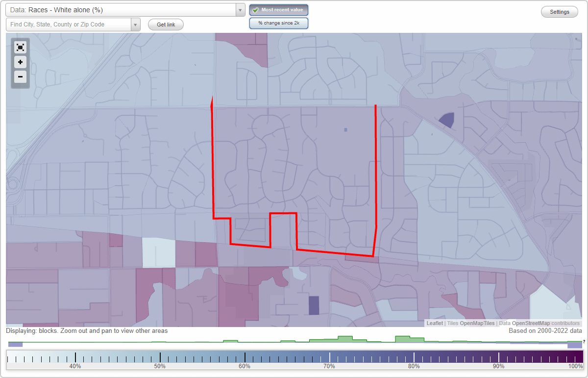Visit the OpenStreetMap contributors link
The width and height of the screenshot is (588, 378).
click(x=530, y=324)
